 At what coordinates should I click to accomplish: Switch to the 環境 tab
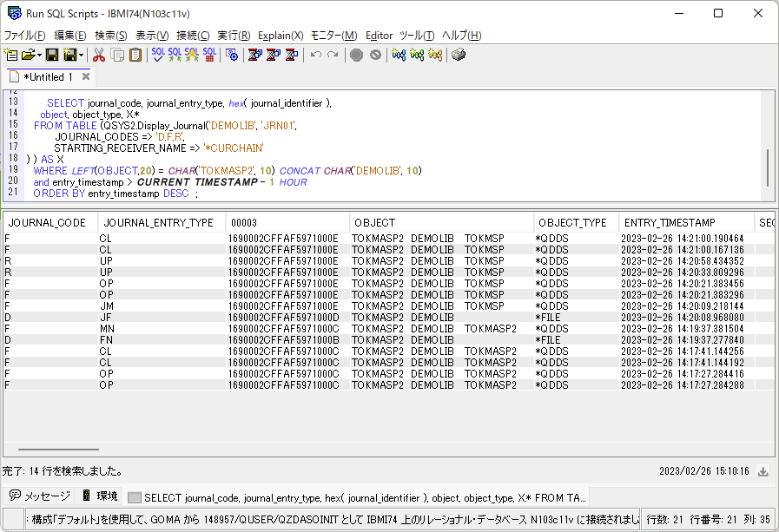point(100,496)
